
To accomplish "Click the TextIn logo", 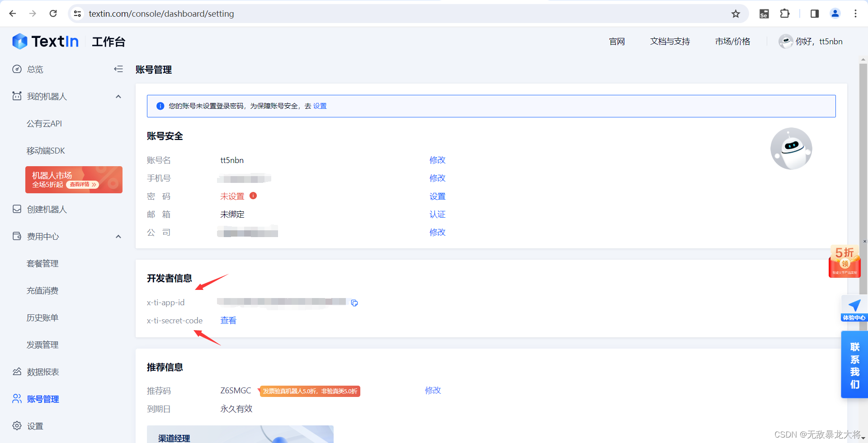I will (x=45, y=41).
